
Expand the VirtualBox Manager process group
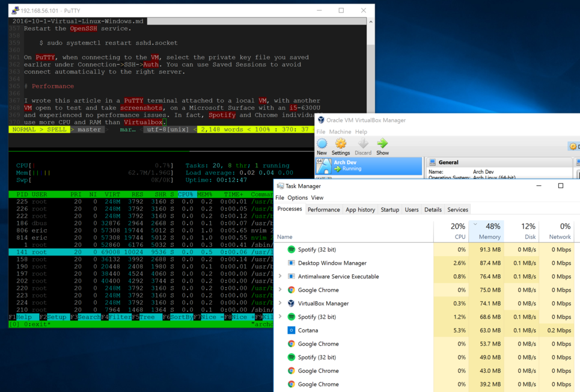280,303
